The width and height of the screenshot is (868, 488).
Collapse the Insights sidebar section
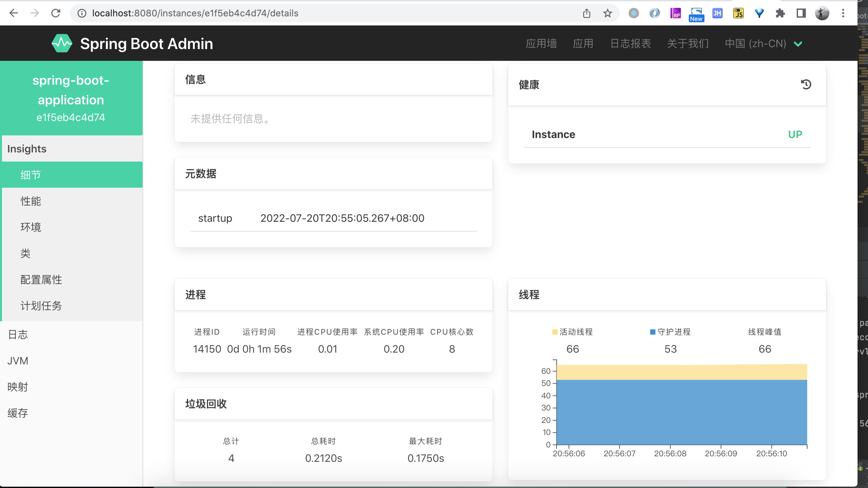[x=72, y=148]
